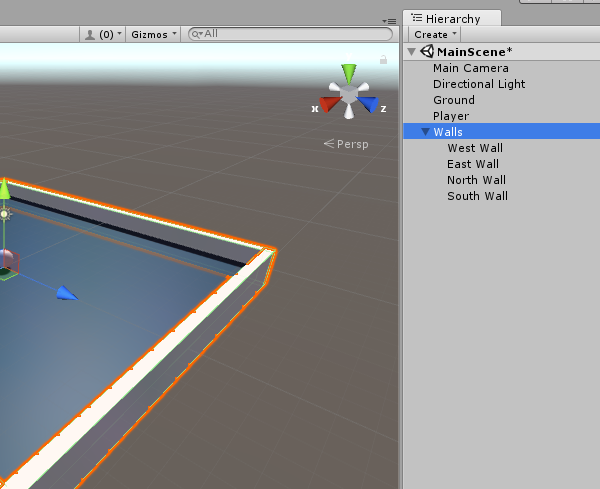Open the Scene view panel options menu icon
600x489 pixels.
(389, 21)
